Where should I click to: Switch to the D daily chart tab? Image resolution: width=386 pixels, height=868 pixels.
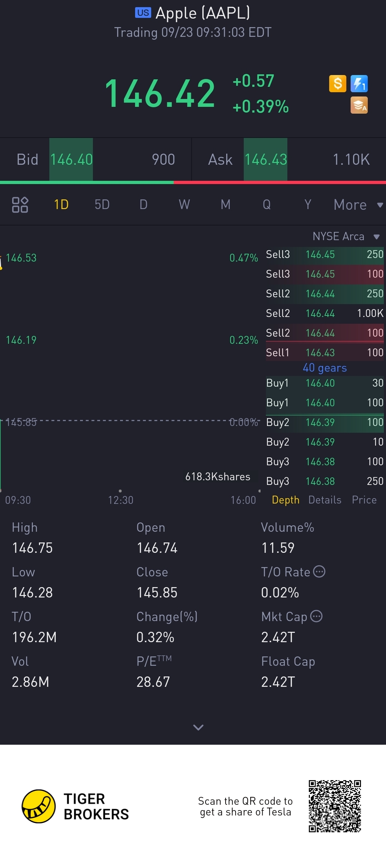coord(143,205)
